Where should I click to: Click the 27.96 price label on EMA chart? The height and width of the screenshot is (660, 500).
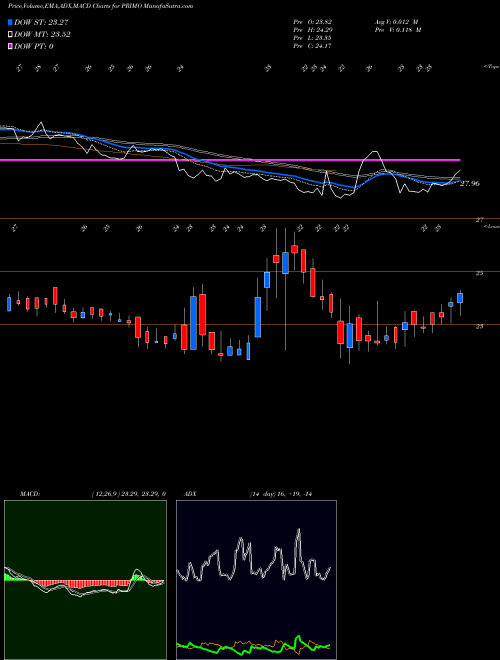470,184
